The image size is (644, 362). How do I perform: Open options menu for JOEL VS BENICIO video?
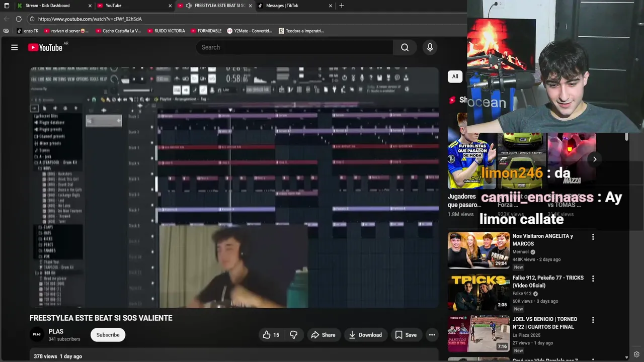pyautogui.click(x=593, y=320)
